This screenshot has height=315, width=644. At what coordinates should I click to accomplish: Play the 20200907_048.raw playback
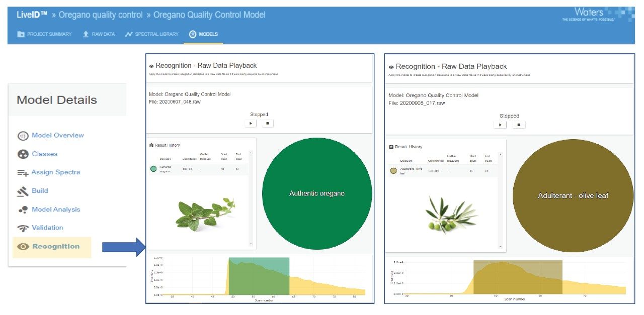point(251,123)
